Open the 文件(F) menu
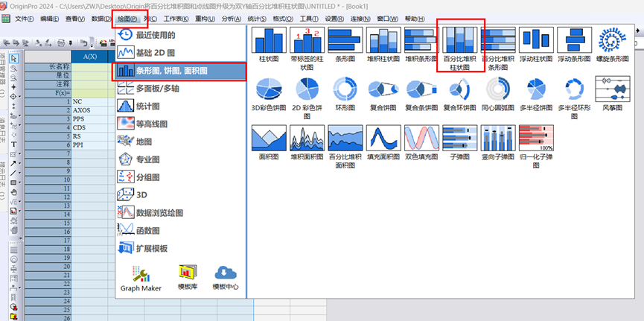 25,19
